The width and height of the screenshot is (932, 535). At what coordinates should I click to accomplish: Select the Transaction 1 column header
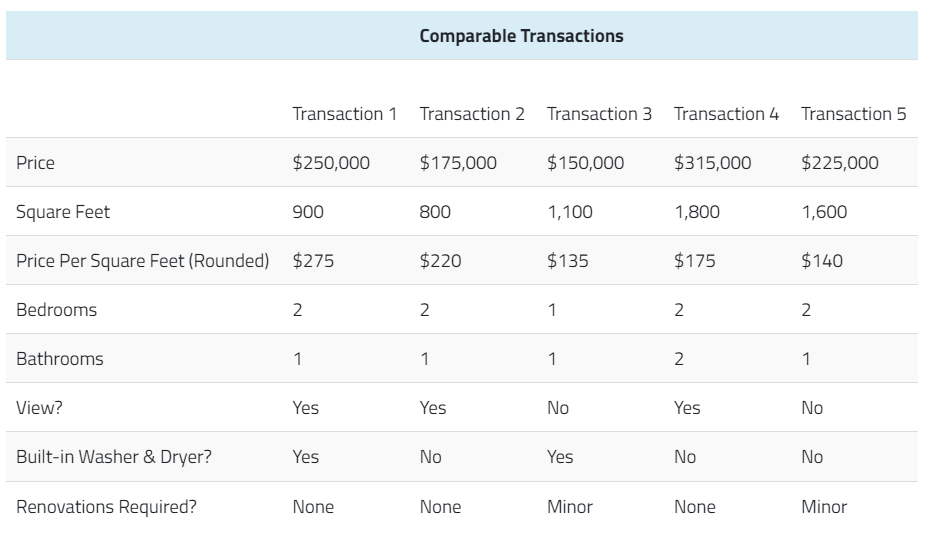coord(345,114)
